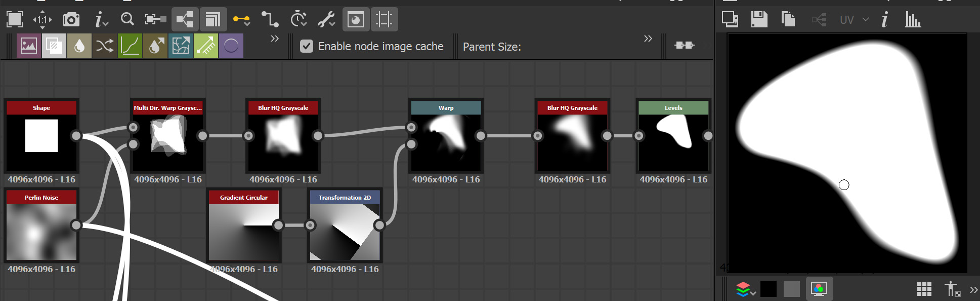Toggle the color-managed display monitor button
The height and width of the screenshot is (301, 980).
pyautogui.click(x=819, y=289)
